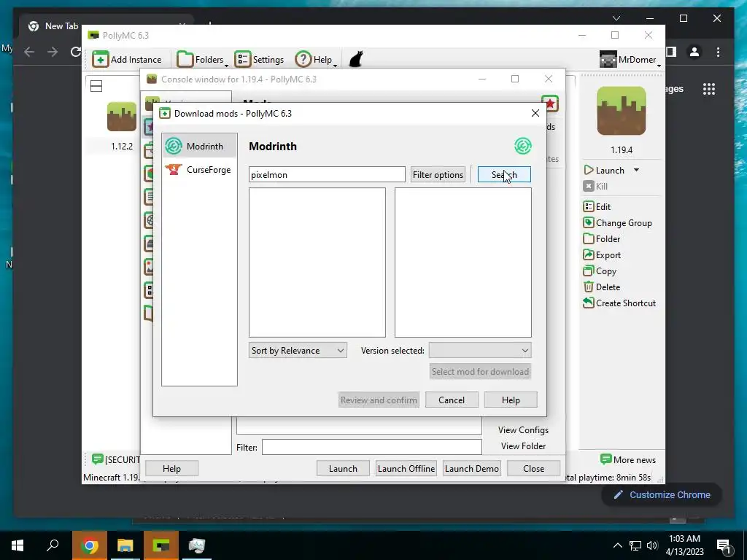Image resolution: width=747 pixels, height=560 pixels.
Task: Click the black cat icon in toolbar
Action: click(356, 60)
